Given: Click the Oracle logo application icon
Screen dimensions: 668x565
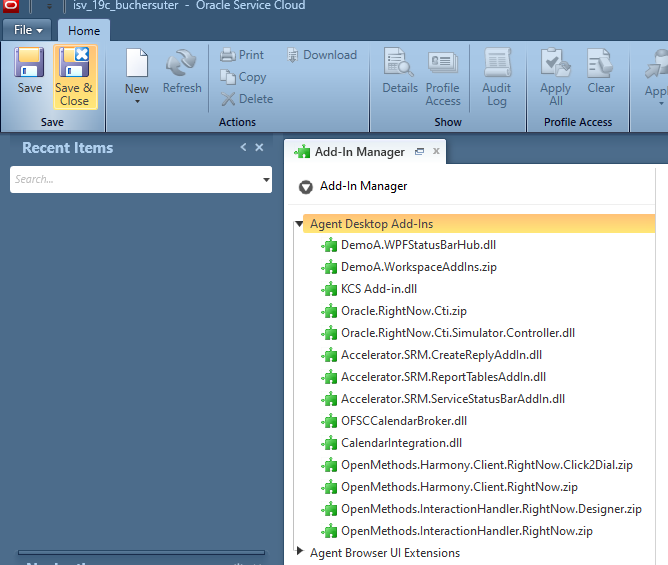Looking at the screenshot, I should click(10, 6).
